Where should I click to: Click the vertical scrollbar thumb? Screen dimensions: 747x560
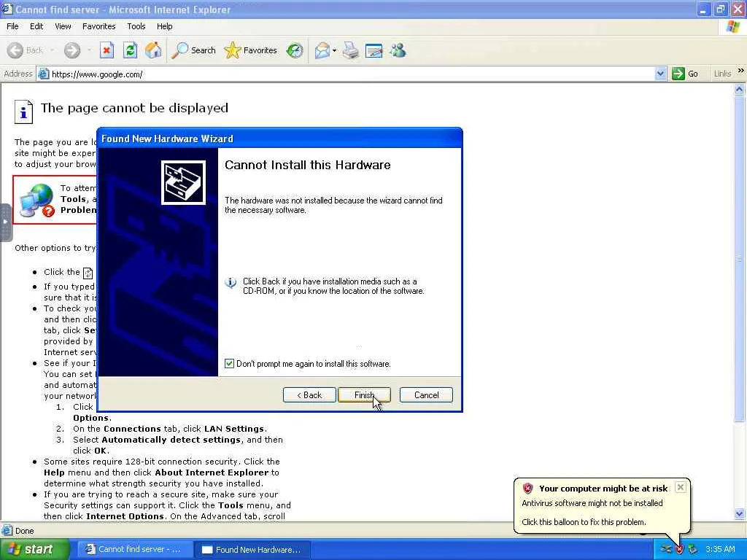tap(740, 258)
